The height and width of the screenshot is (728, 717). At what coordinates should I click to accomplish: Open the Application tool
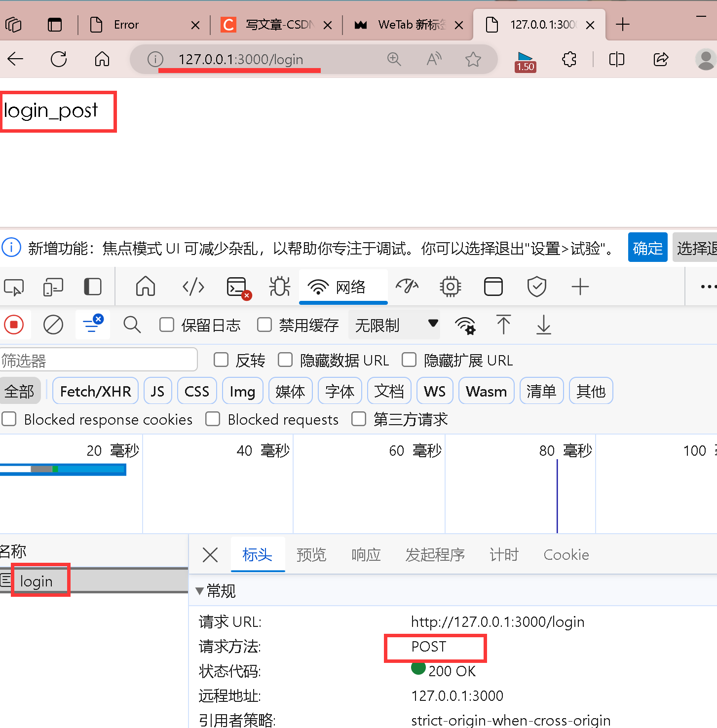[x=493, y=287]
